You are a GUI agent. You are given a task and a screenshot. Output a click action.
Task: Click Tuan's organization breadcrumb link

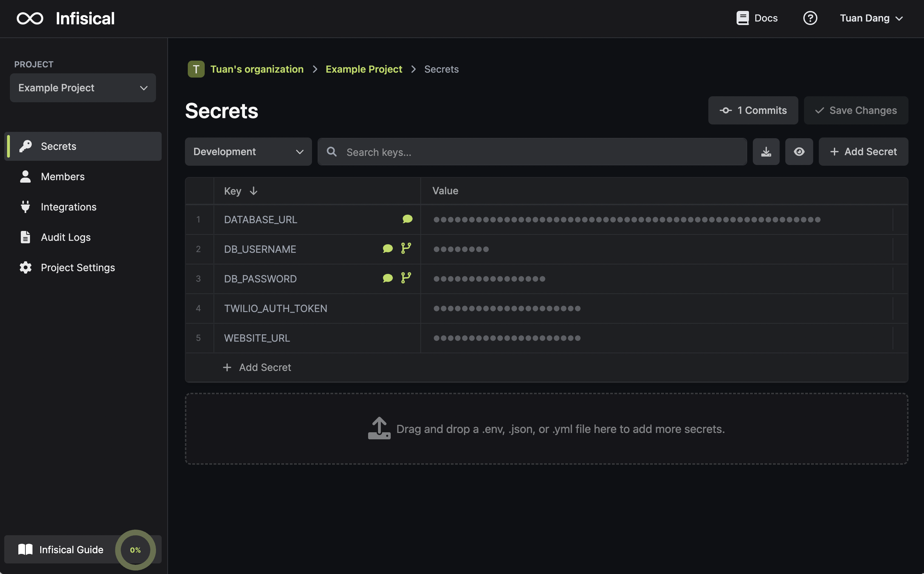coord(257,69)
